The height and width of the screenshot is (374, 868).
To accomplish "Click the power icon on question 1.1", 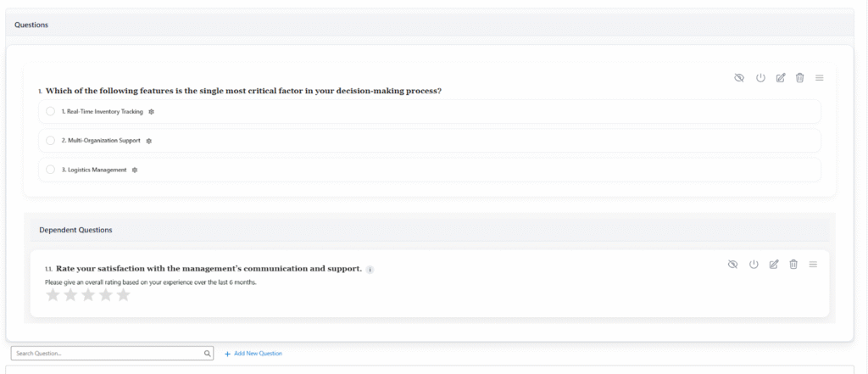I will click(754, 265).
